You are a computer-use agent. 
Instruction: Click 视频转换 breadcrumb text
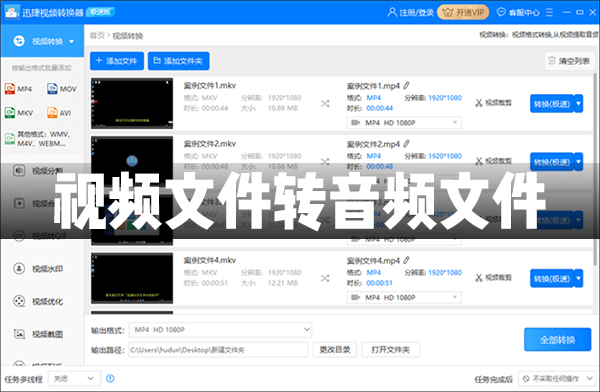(127, 36)
